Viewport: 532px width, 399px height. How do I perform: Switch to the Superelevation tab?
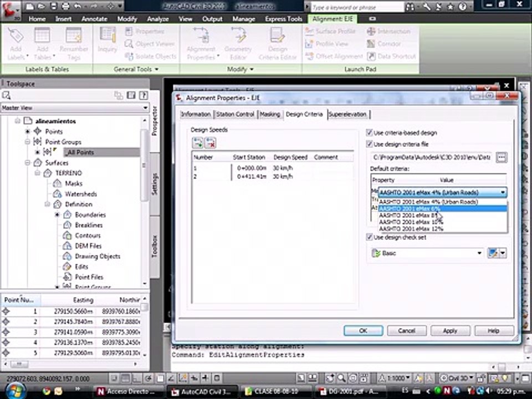347,114
